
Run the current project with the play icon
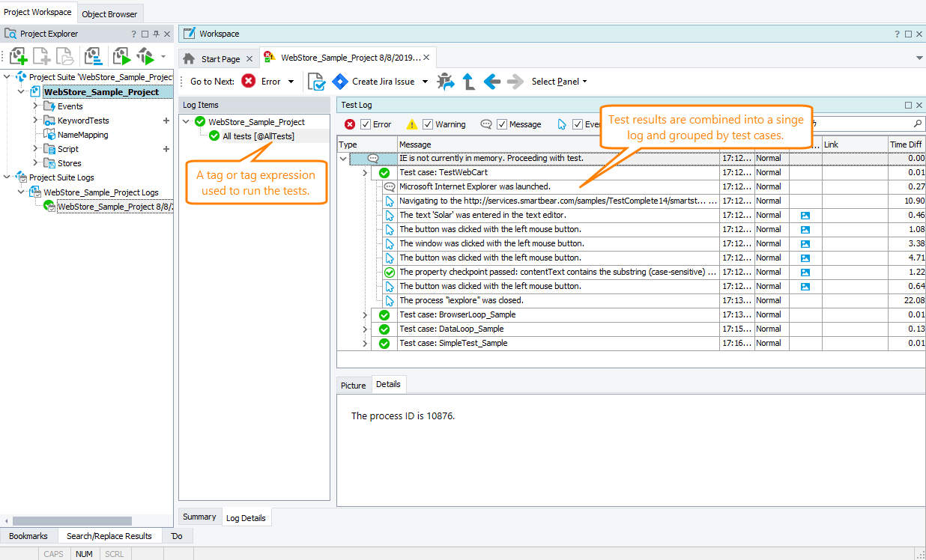point(121,56)
